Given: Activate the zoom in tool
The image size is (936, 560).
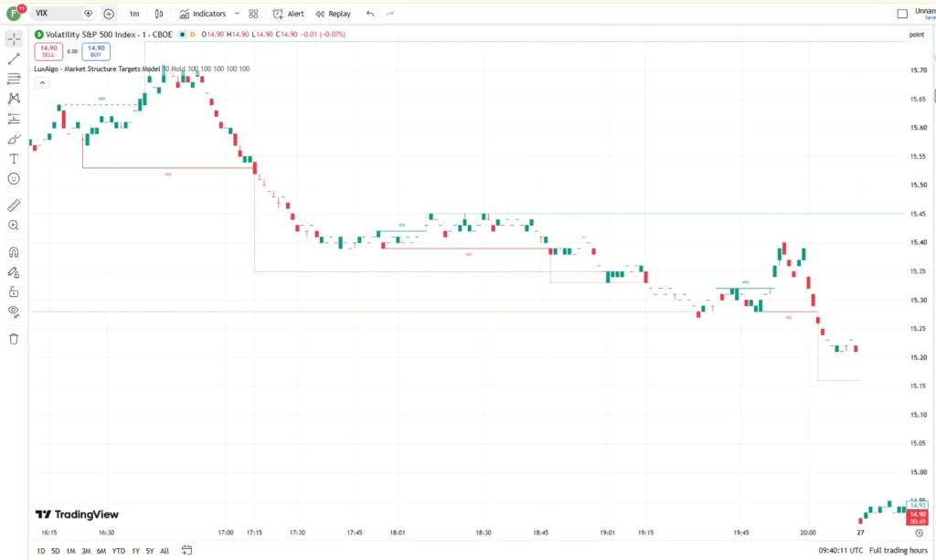Looking at the screenshot, I should (14, 226).
